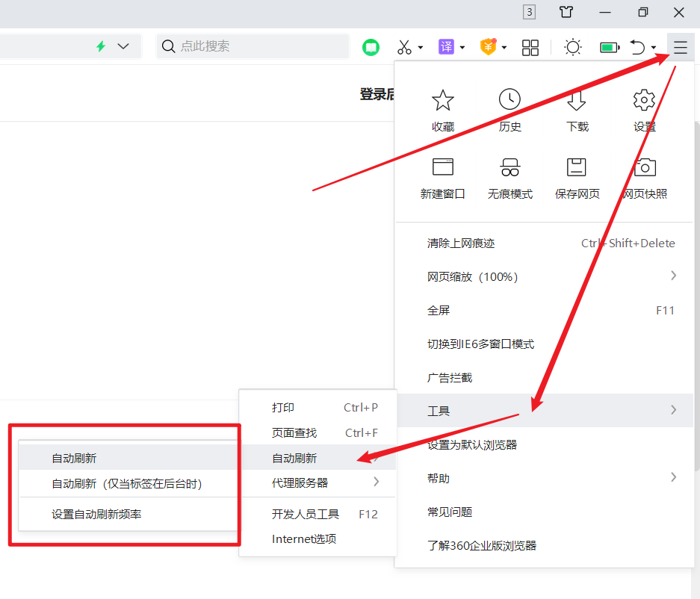The height and width of the screenshot is (599, 700).
Task: Click the green reading mode icon
Action: point(371,47)
